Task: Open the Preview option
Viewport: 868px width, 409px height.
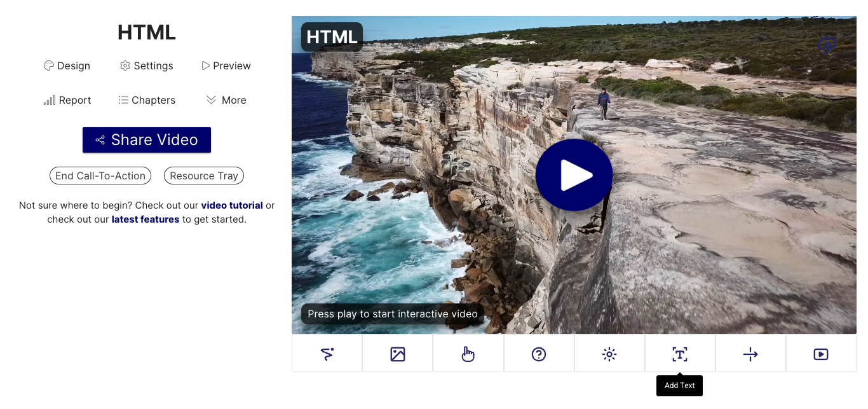Action: 226,66
